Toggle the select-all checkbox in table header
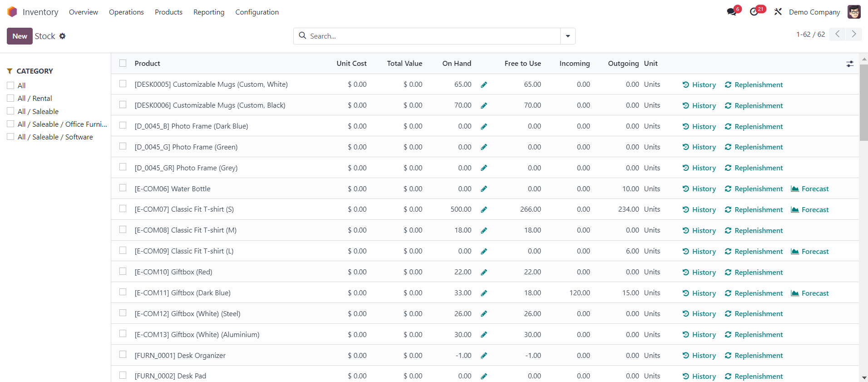Image resolution: width=868 pixels, height=382 pixels. point(123,63)
